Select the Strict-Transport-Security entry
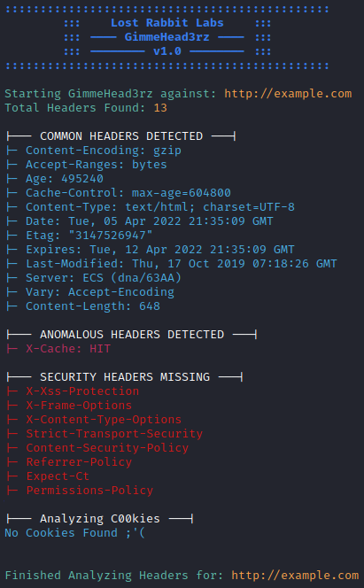Screen dimensions: 364x588 [114, 434]
